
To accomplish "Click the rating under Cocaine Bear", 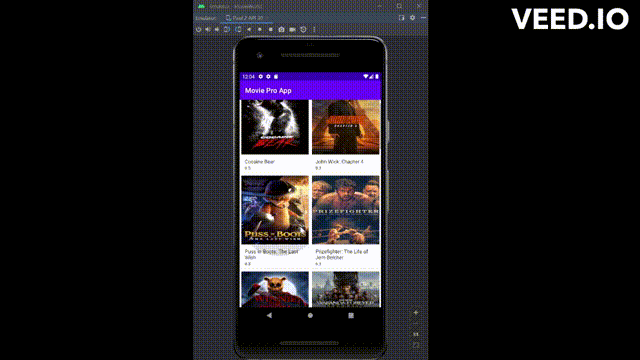I will click(x=247, y=168).
